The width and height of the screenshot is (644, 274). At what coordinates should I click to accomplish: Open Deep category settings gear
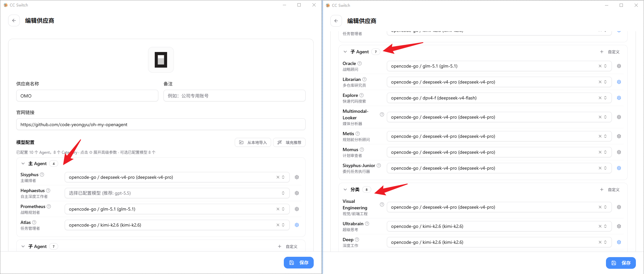(619, 242)
